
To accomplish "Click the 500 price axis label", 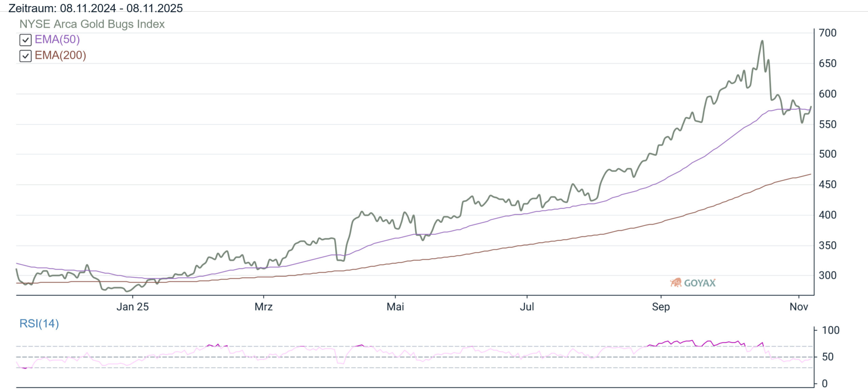I will [x=827, y=154].
